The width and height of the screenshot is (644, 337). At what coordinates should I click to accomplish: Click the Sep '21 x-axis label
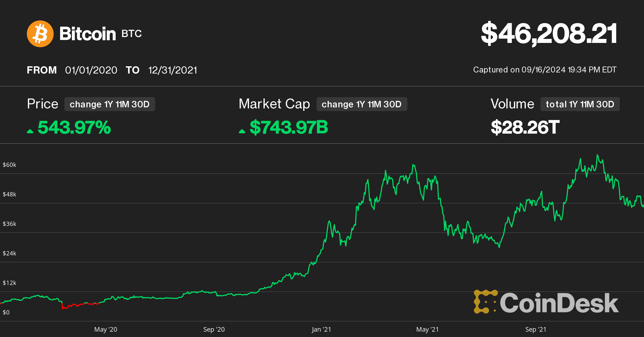[x=536, y=329]
